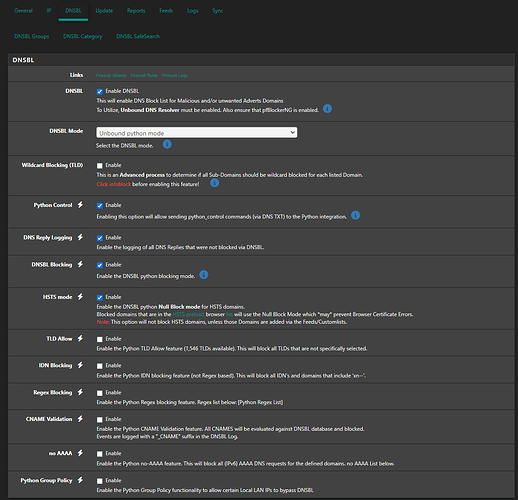The width and height of the screenshot is (518, 500).
Task: Click info icon in Wildcard Blocking row
Action: click(x=215, y=183)
